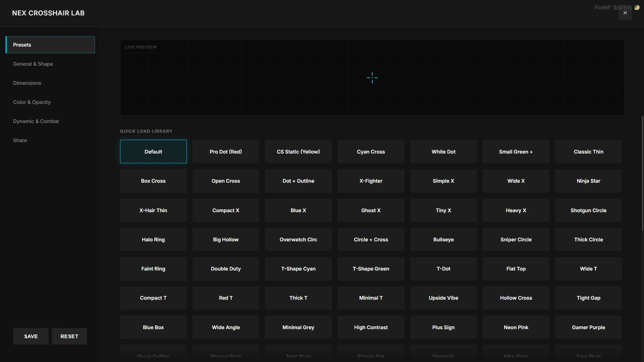
Task: Click the SAVE button
Action: (x=31, y=336)
